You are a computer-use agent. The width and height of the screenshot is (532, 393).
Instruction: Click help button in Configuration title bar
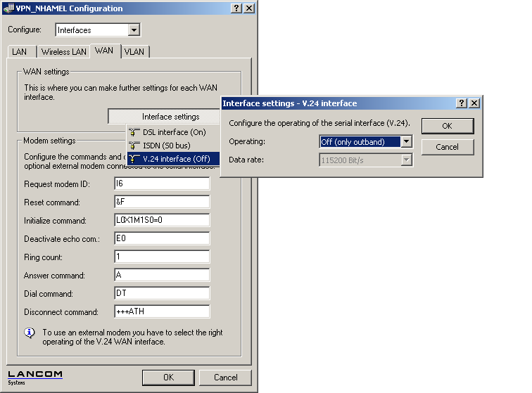[236, 8]
